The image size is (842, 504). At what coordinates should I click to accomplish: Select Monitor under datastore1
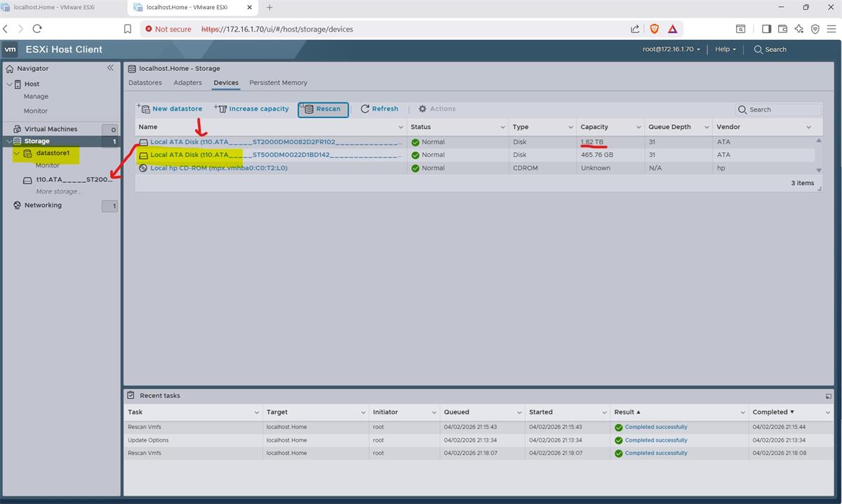48,165
